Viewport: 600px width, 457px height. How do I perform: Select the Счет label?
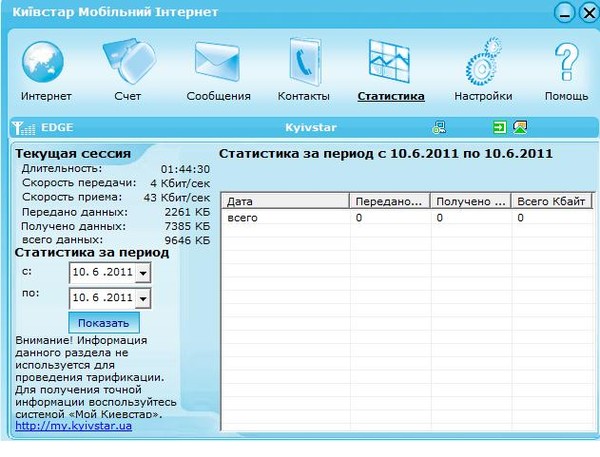click(x=127, y=96)
